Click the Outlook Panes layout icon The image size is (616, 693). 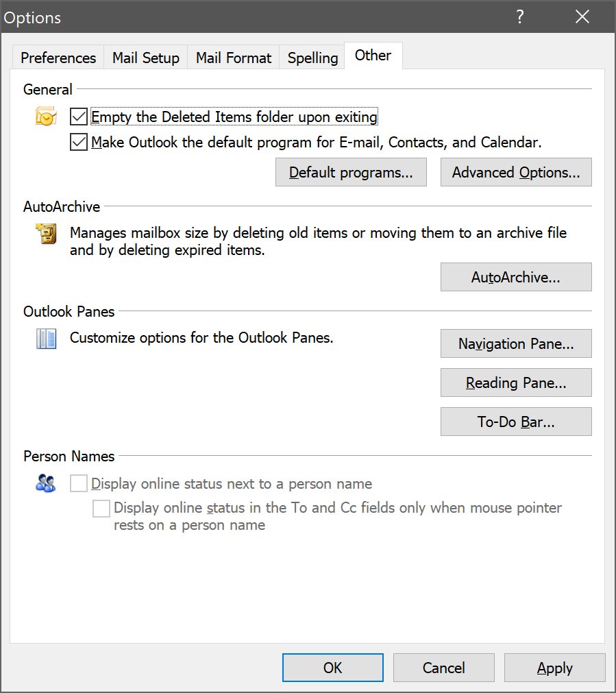(46, 339)
